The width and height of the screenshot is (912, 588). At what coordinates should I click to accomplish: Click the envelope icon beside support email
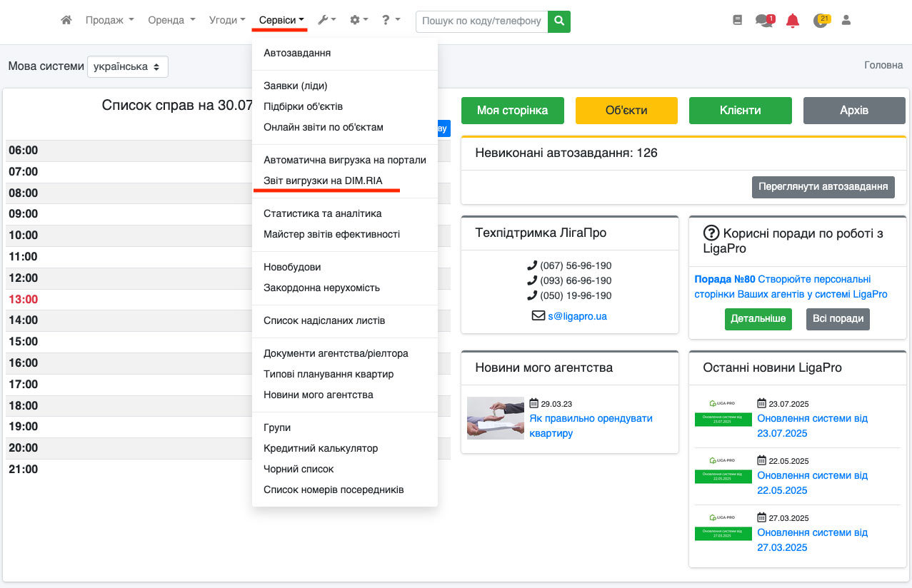click(x=538, y=315)
